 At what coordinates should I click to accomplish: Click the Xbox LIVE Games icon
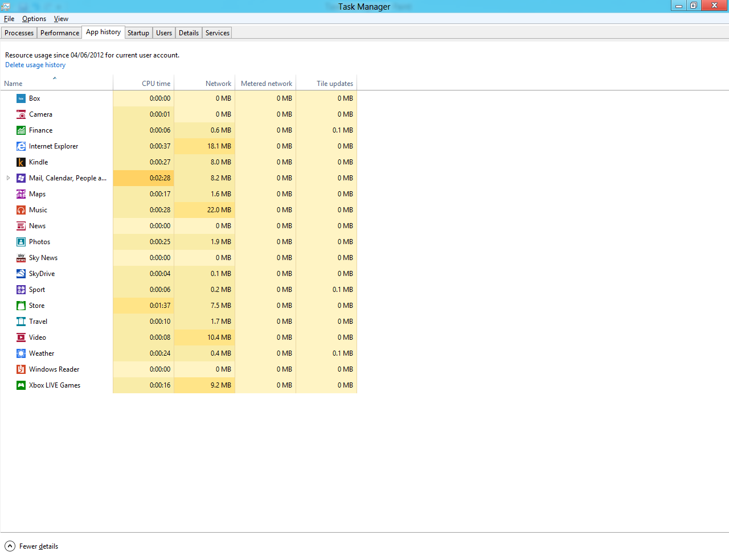pyautogui.click(x=21, y=385)
